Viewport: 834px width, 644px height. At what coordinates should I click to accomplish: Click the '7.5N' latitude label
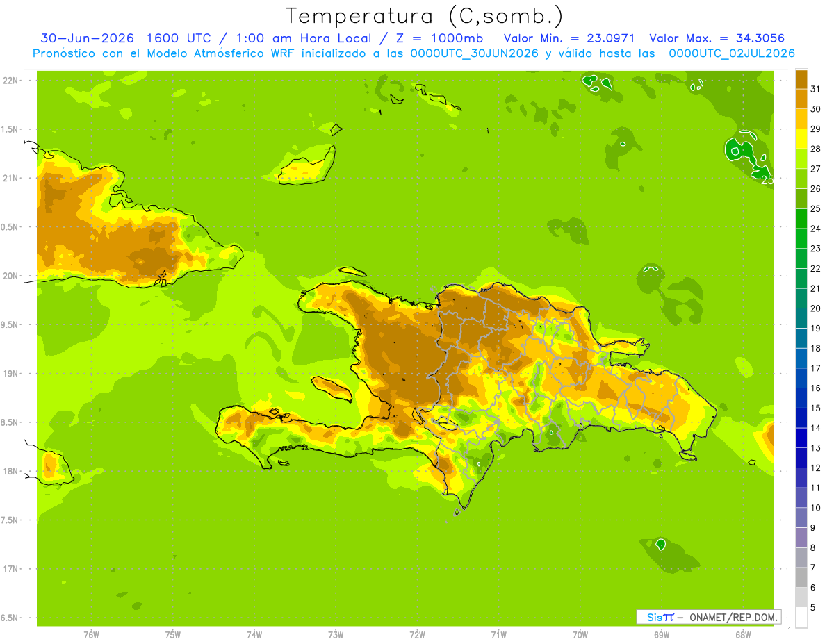click(x=10, y=520)
